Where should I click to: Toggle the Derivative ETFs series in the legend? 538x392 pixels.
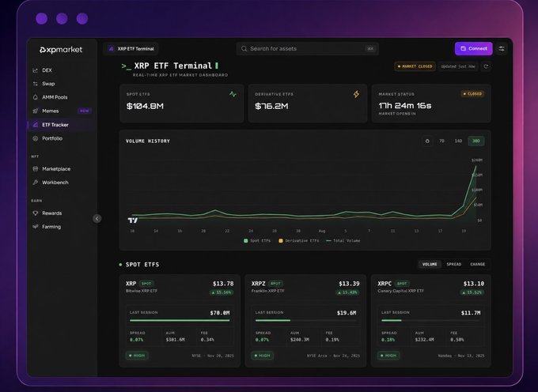(299, 241)
